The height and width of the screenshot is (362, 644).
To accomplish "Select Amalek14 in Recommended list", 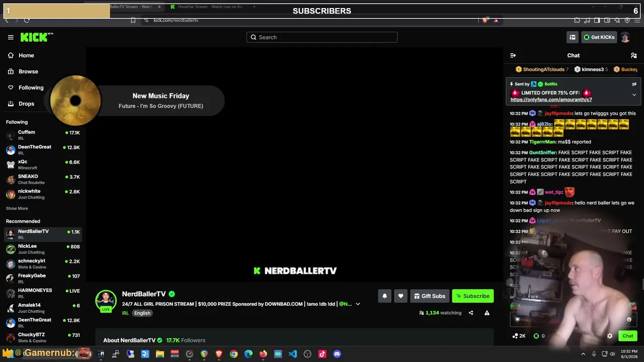I will pyautogui.click(x=43, y=308).
